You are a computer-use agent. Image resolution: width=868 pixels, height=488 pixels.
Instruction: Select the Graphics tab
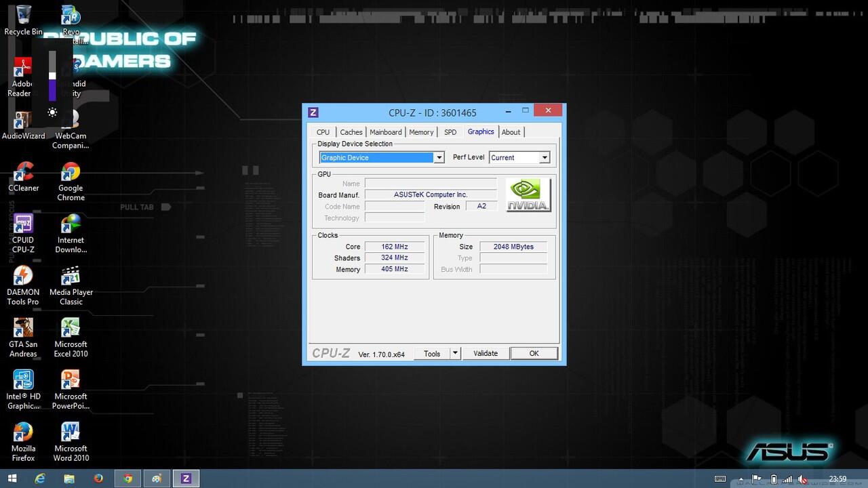click(481, 131)
